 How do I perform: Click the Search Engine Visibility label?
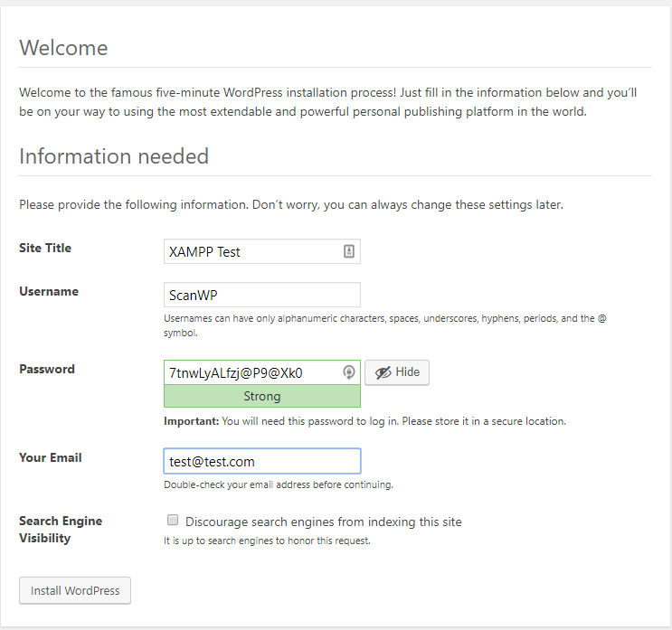pos(61,530)
